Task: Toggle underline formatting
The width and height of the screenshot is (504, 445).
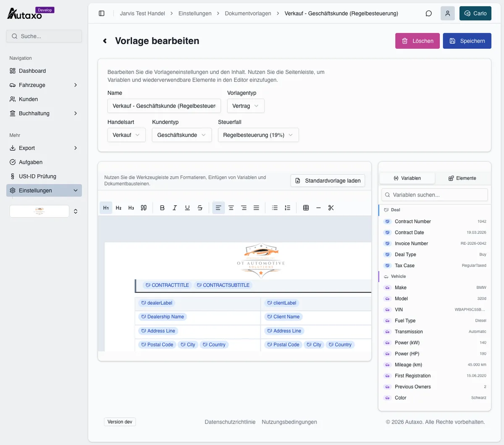Action: (x=187, y=208)
